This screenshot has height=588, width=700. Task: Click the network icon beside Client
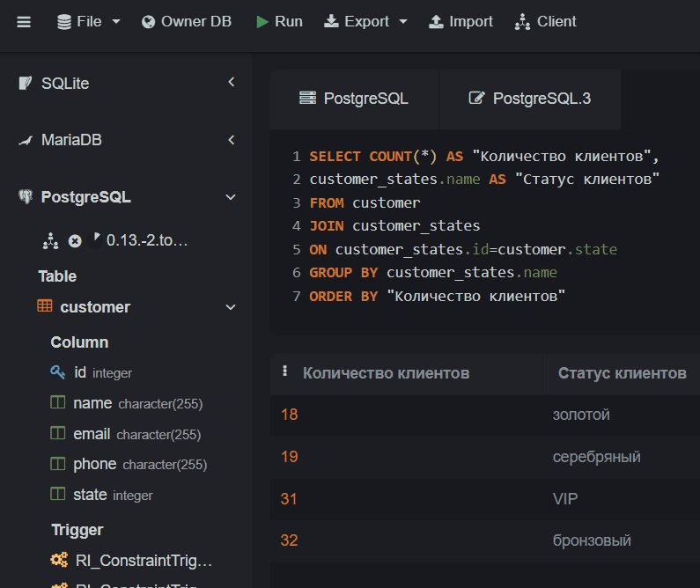pyautogui.click(x=522, y=21)
